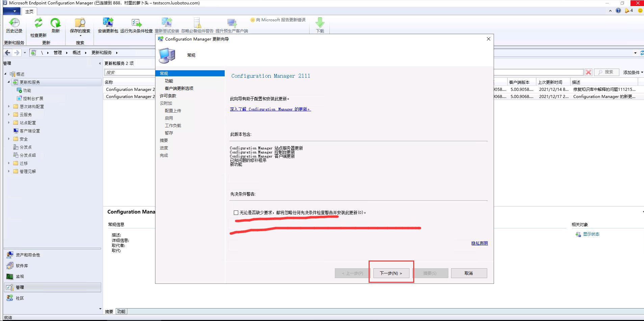Sort list by 客户端版本 column header
The width and height of the screenshot is (644, 321).
click(522, 82)
